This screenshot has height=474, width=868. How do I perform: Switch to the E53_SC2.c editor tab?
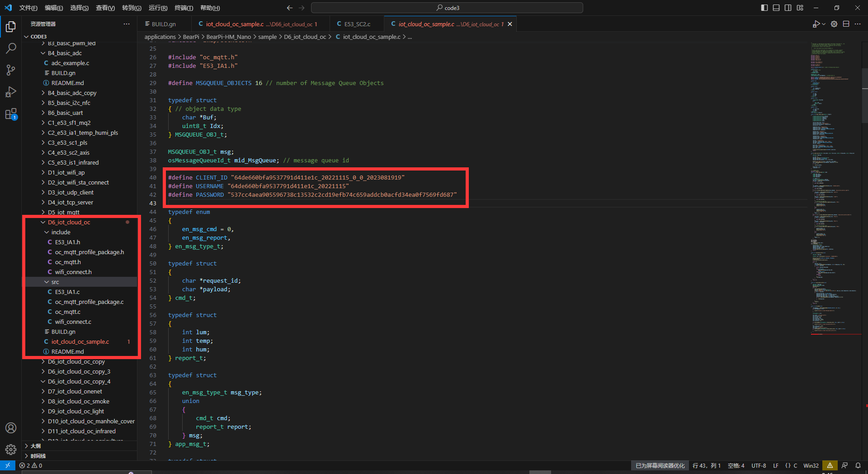pyautogui.click(x=357, y=24)
